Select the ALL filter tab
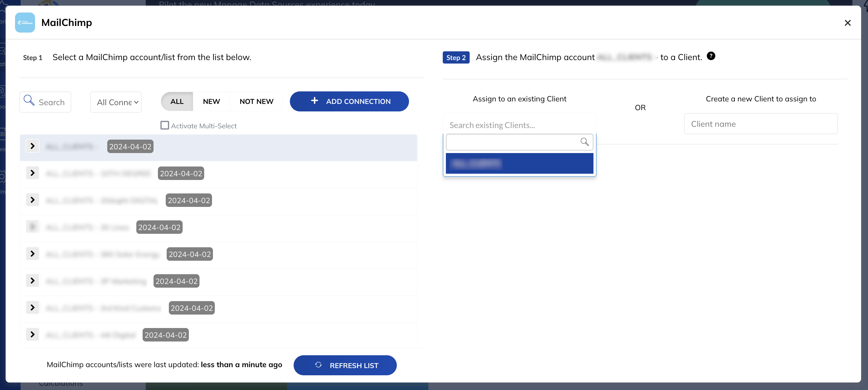Image resolution: width=868 pixels, height=390 pixels. 177,101
